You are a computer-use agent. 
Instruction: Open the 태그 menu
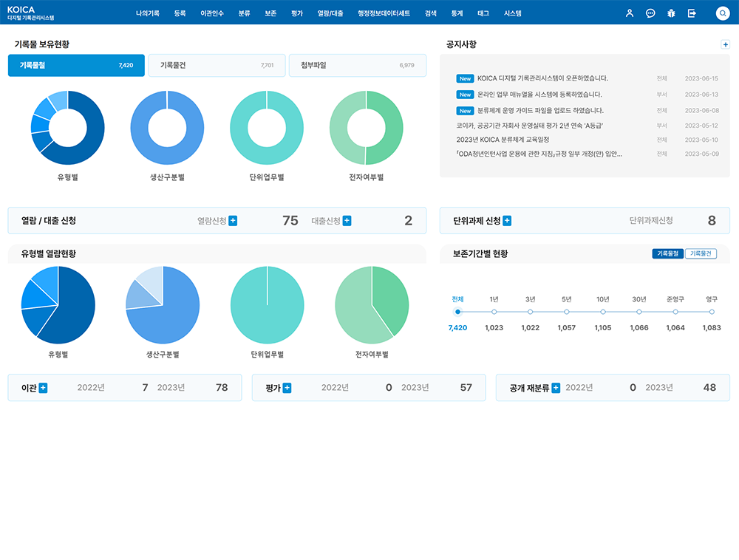[x=483, y=13]
